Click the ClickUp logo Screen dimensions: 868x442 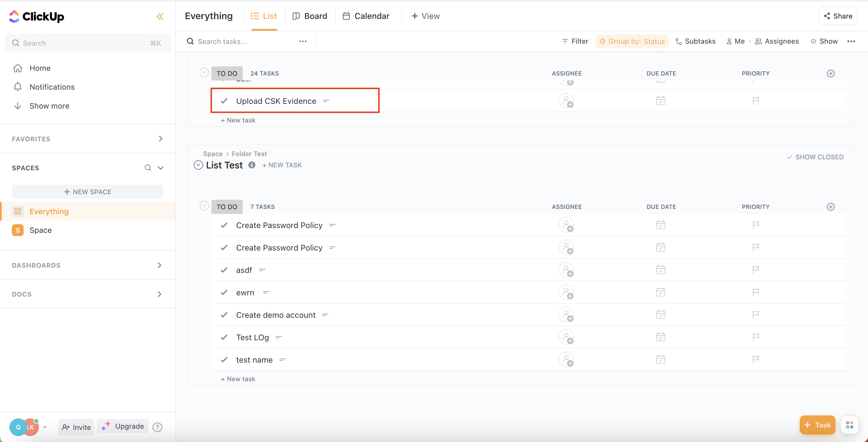(x=36, y=16)
